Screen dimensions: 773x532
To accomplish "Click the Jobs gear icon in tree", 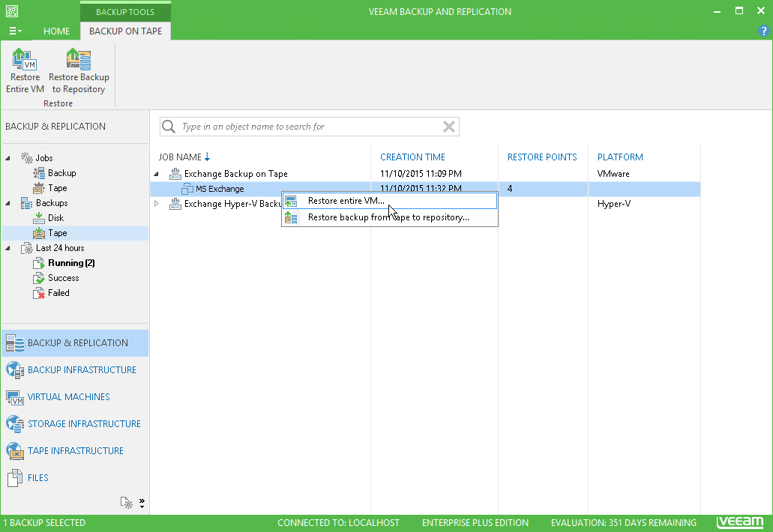I will [27, 157].
